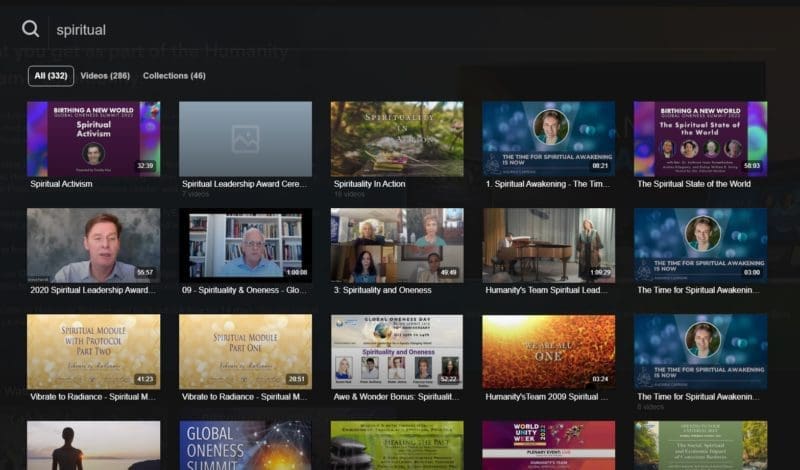Open Spirituality In Action collection thumbnail
Screen dimensions: 800x470
pos(397,139)
